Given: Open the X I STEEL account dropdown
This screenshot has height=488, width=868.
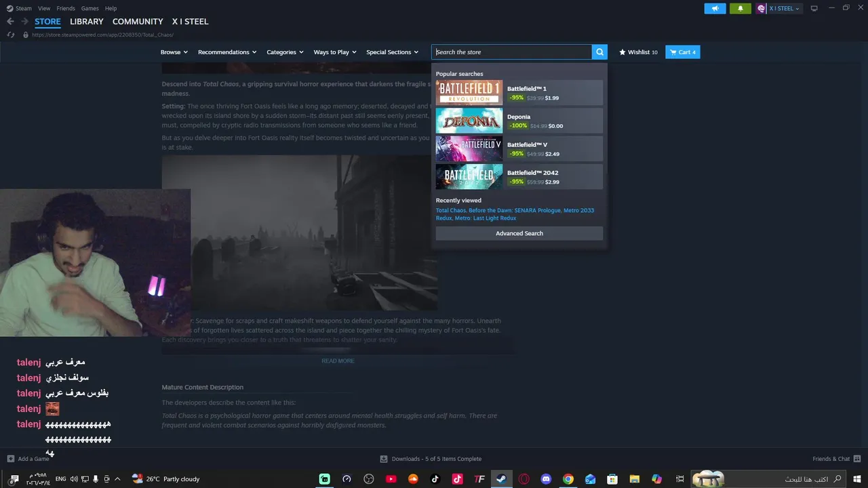Looking at the screenshot, I should coord(778,8).
